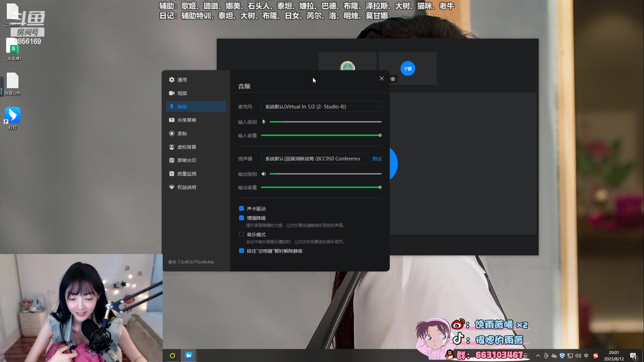Open the taskbar clock showing 20:01
The width and height of the screenshot is (644, 362).
[x=614, y=356]
